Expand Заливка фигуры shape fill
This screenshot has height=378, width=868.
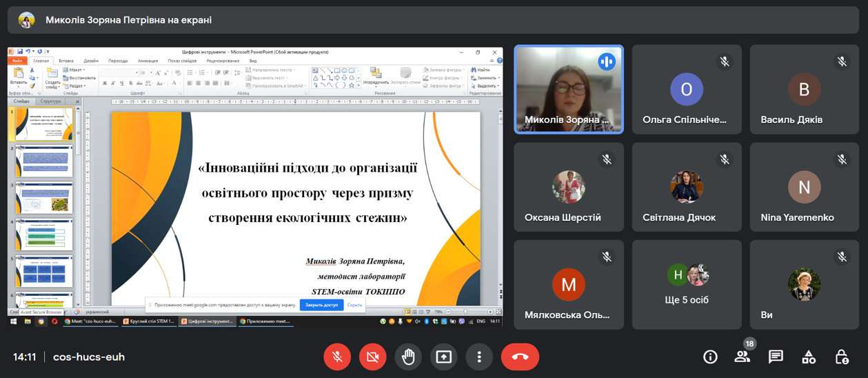pos(444,70)
